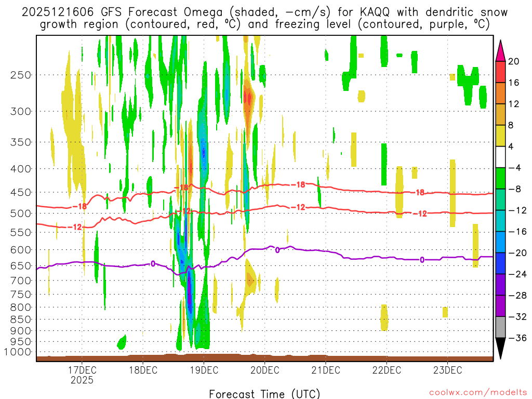Click the purple 0 contour label near 18DEC
Viewport: 532px width, 399px height.
pyautogui.click(x=153, y=263)
